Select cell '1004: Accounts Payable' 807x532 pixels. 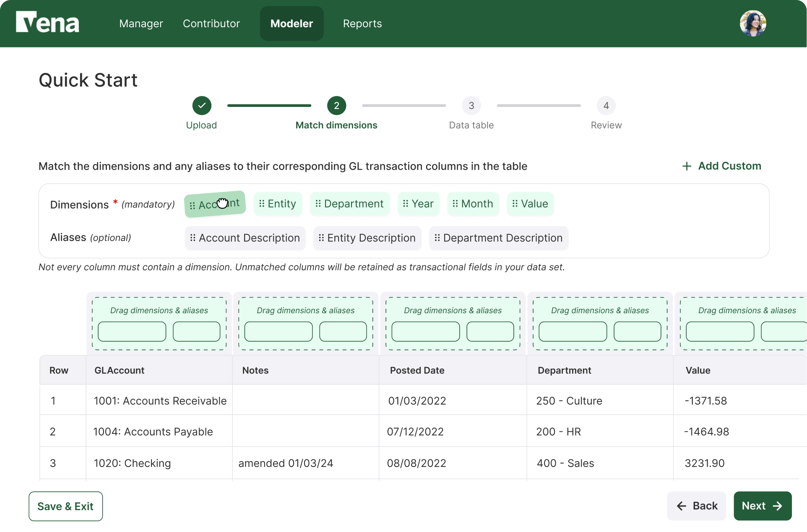[159, 432]
